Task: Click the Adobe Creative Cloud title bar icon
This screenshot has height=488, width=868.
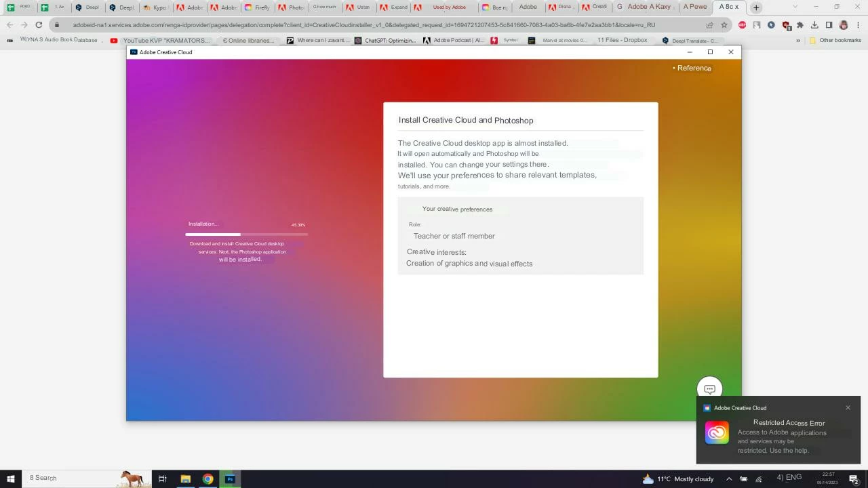Action: coord(134,52)
